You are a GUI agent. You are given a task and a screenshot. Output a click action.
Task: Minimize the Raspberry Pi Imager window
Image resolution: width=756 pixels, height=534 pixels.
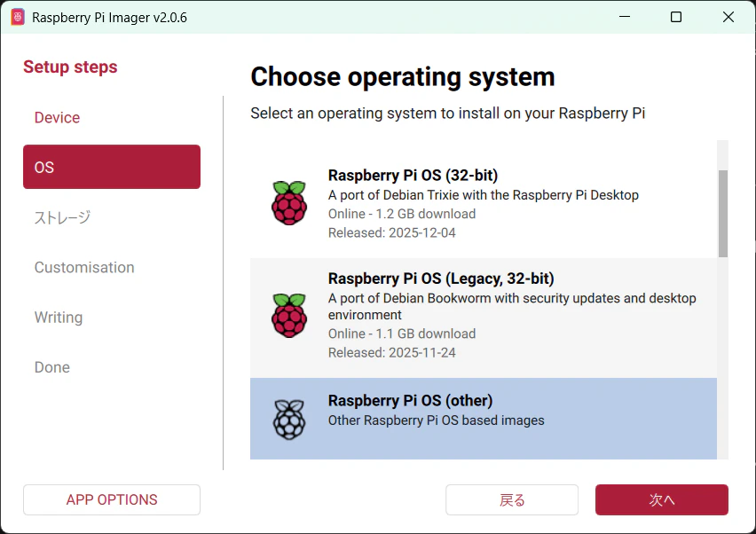pyautogui.click(x=625, y=17)
